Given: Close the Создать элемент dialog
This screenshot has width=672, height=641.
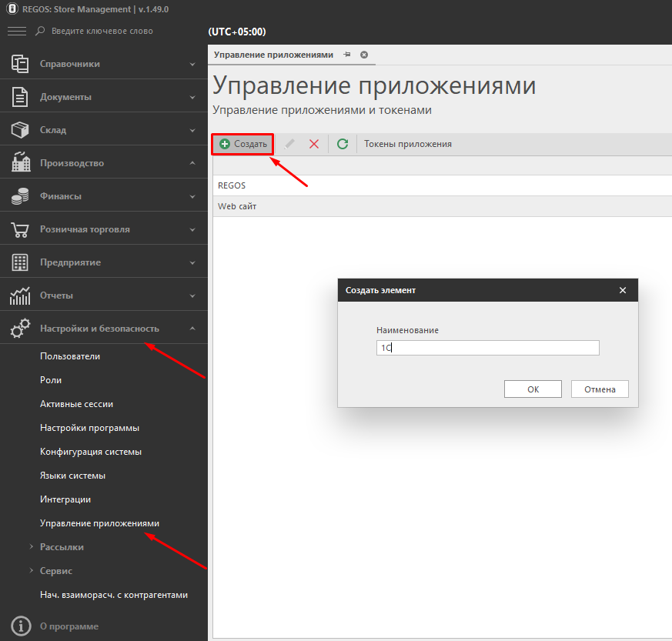Looking at the screenshot, I should coord(623,290).
